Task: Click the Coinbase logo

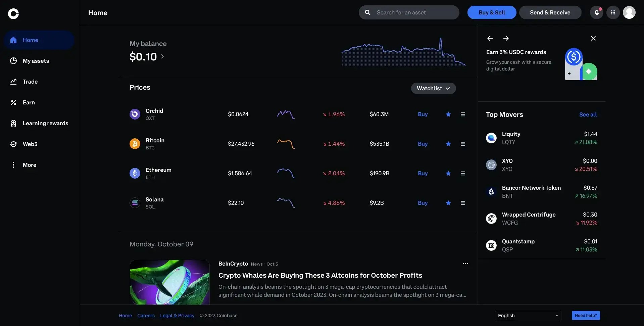Action: 13,13
